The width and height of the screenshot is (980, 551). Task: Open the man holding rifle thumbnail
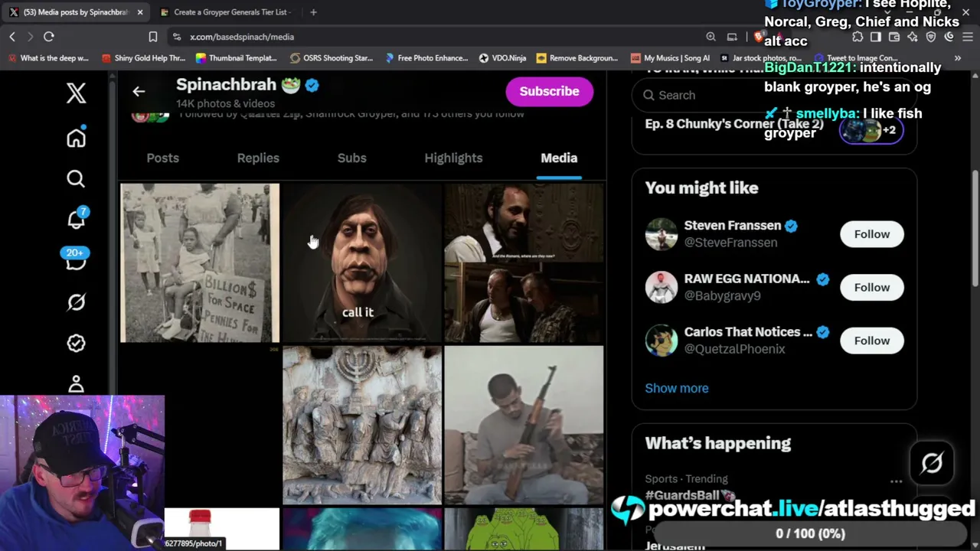tap(524, 425)
